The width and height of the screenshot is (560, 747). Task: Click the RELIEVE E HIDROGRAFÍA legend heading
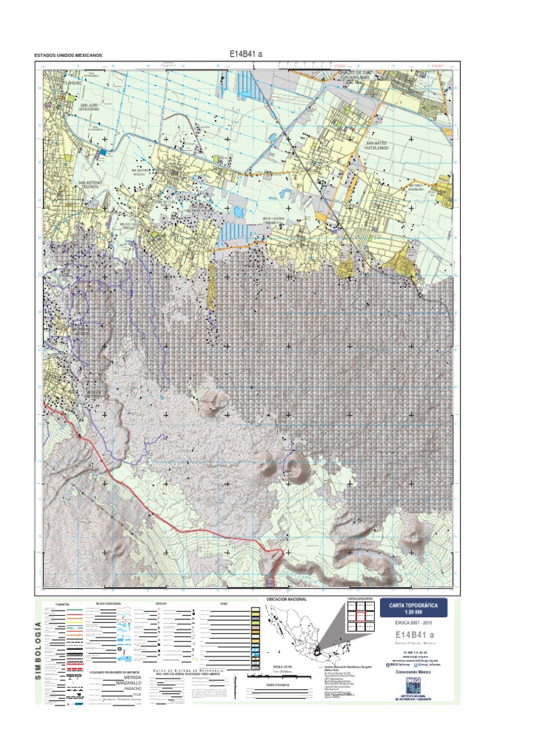109,603
